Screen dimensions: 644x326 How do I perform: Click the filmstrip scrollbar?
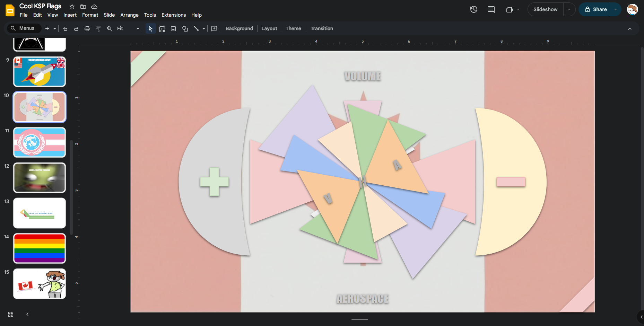tap(71, 187)
